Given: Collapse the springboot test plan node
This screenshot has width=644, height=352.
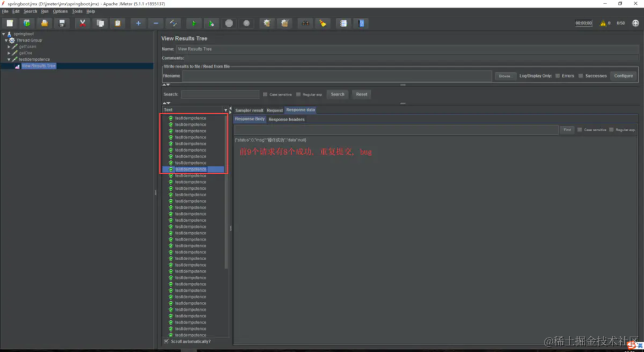Looking at the screenshot, I should (x=4, y=34).
